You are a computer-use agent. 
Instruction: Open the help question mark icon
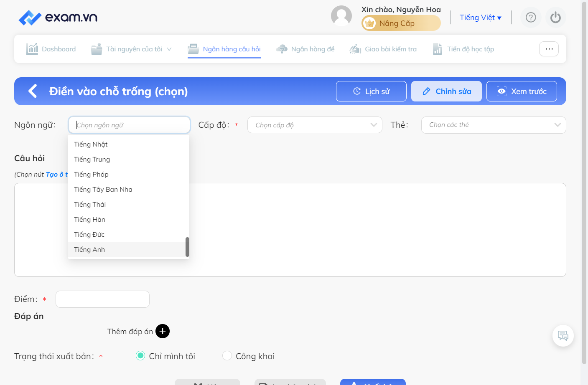tap(531, 18)
